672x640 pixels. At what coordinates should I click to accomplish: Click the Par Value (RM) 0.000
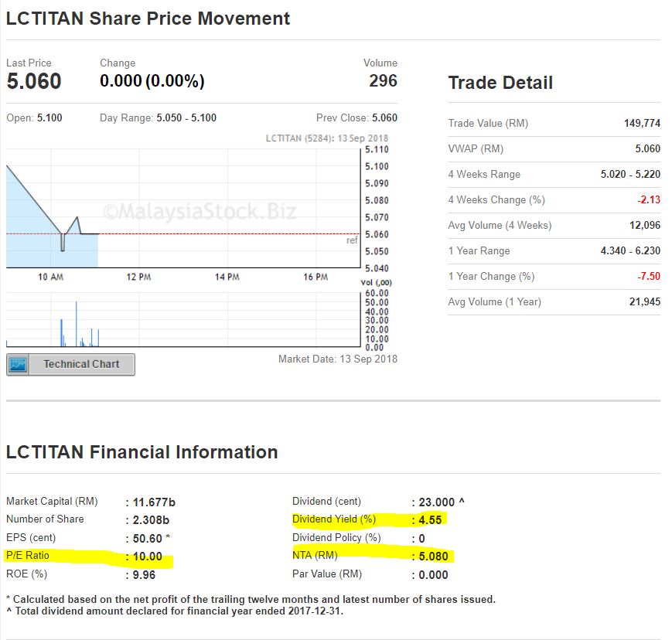433,575
